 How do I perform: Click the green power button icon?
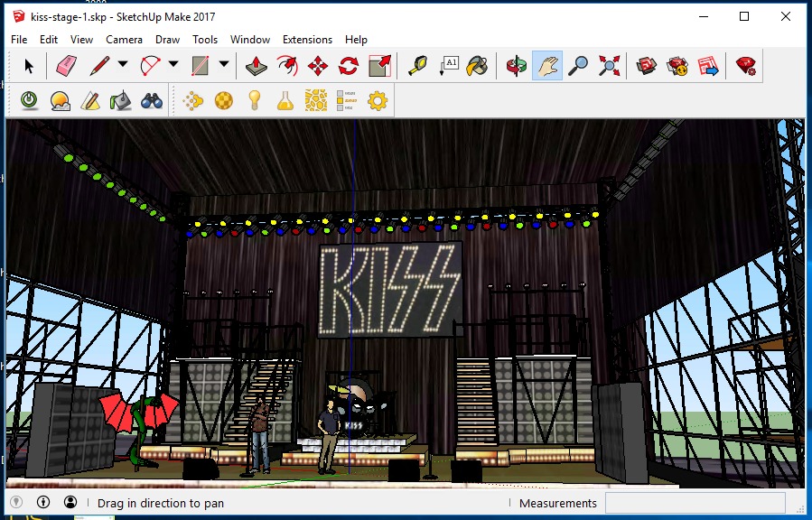tap(29, 100)
